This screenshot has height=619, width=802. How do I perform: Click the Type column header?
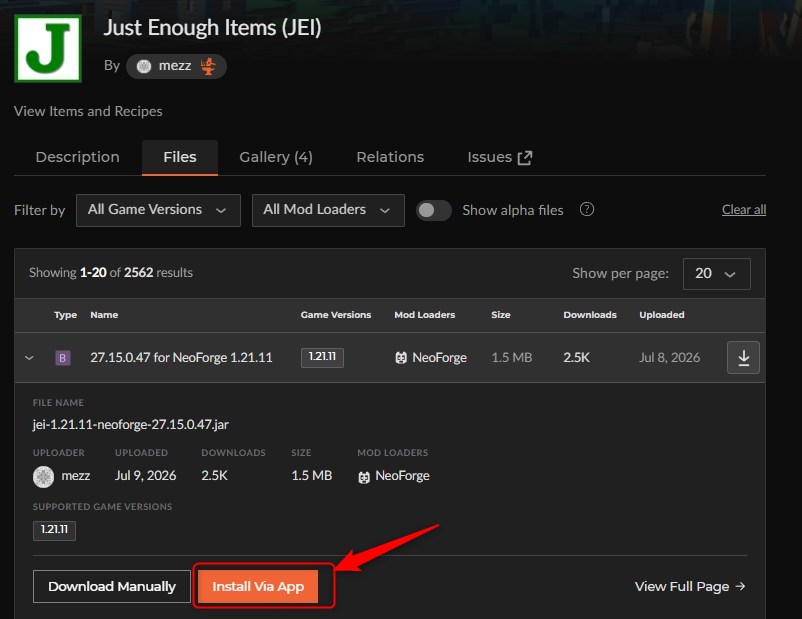coord(65,315)
